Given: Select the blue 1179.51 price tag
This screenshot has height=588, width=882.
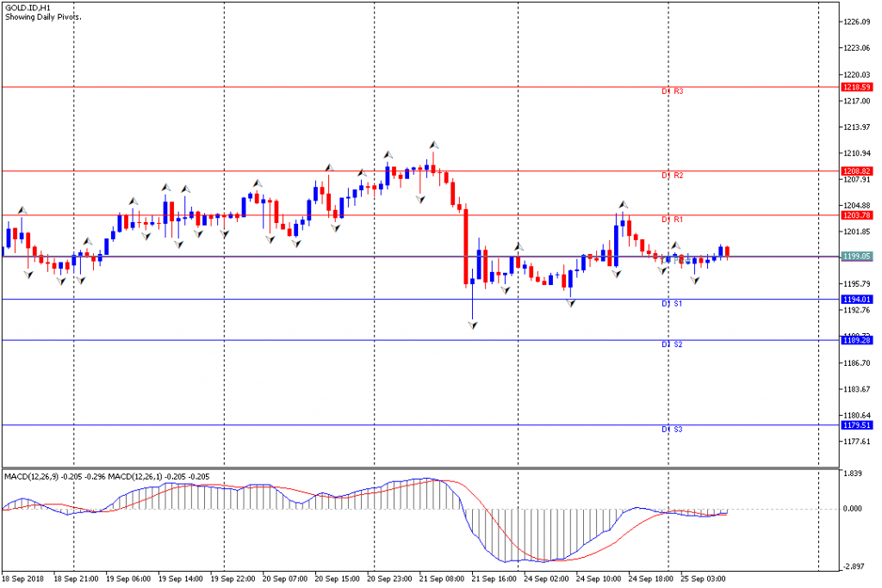Looking at the screenshot, I should click(857, 425).
